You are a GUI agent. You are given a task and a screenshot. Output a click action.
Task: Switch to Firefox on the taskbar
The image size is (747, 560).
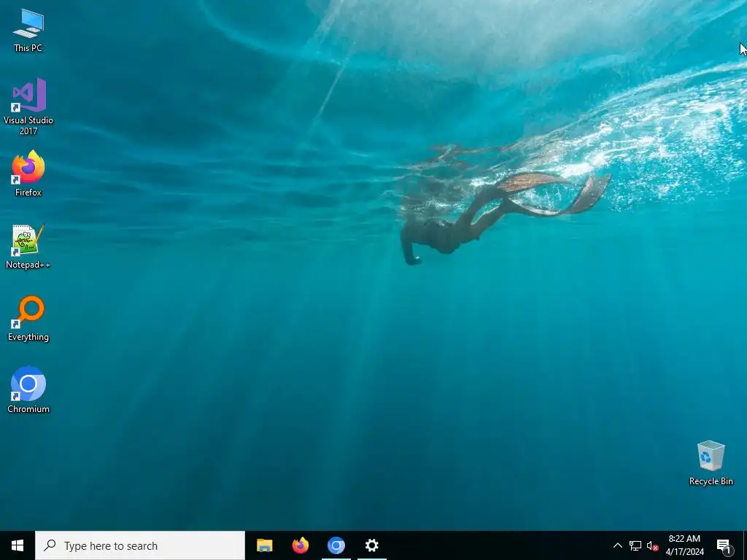300,545
